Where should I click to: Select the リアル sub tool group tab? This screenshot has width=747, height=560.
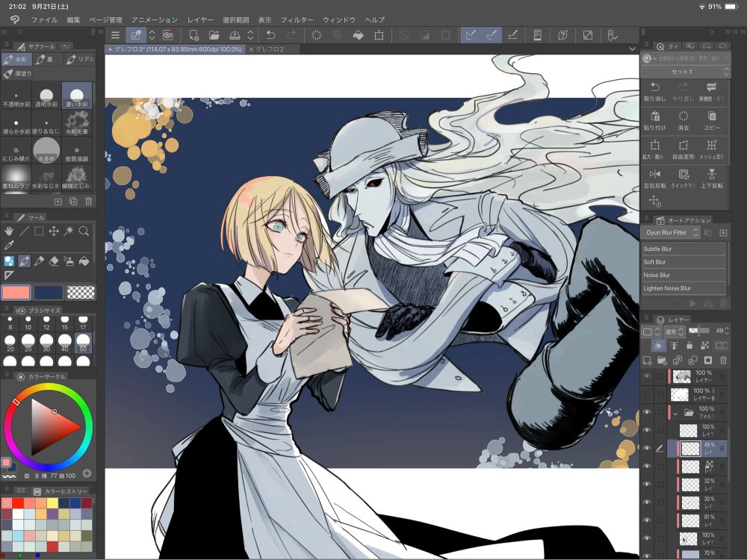tap(80, 60)
